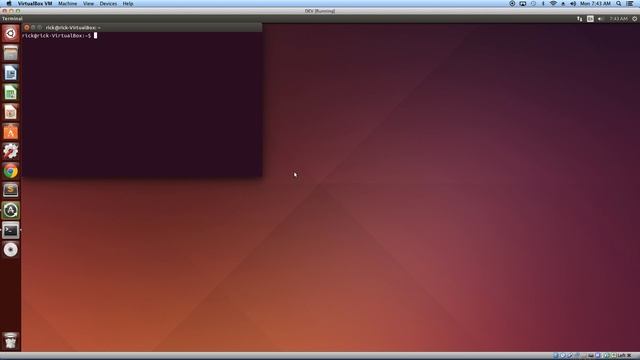Open the View menu
The height and width of the screenshot is (360, 640).
coord(88,3)
